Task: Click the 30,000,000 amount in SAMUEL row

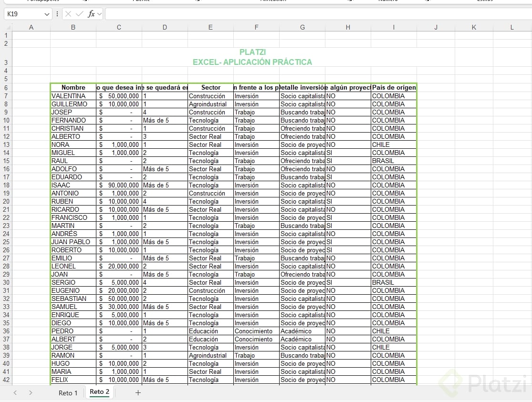Action: tap(119, 307)
